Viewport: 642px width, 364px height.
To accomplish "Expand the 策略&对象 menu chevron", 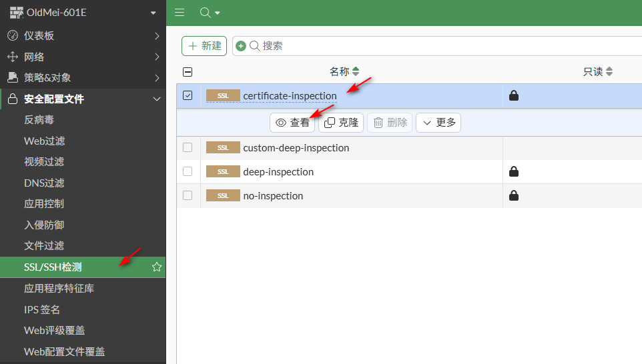I will (x=157, y=78).
